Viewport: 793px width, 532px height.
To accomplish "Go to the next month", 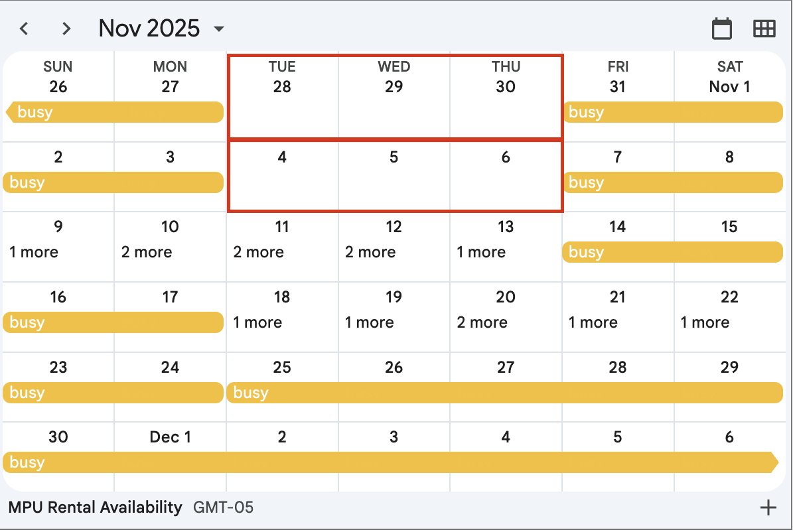I will [x=66, y=29].
